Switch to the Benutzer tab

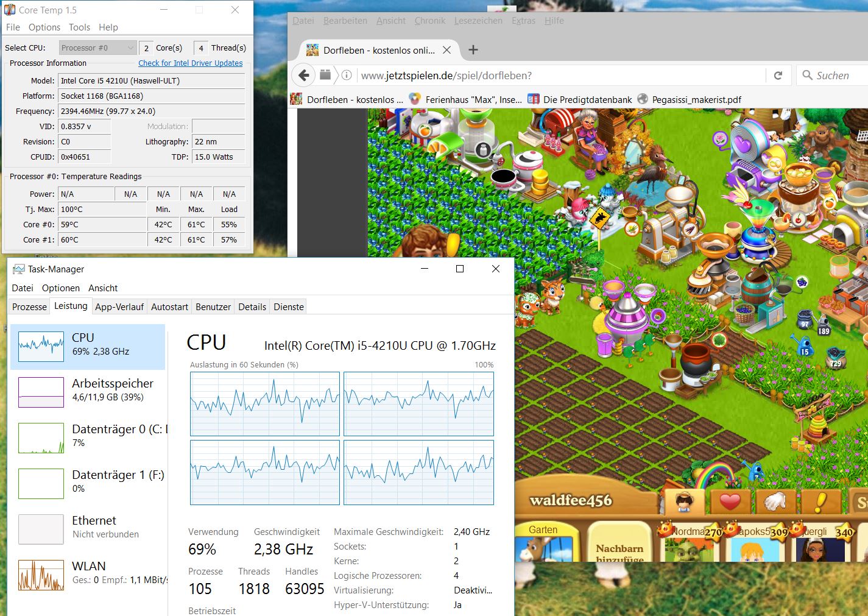[x=213, y=306]
